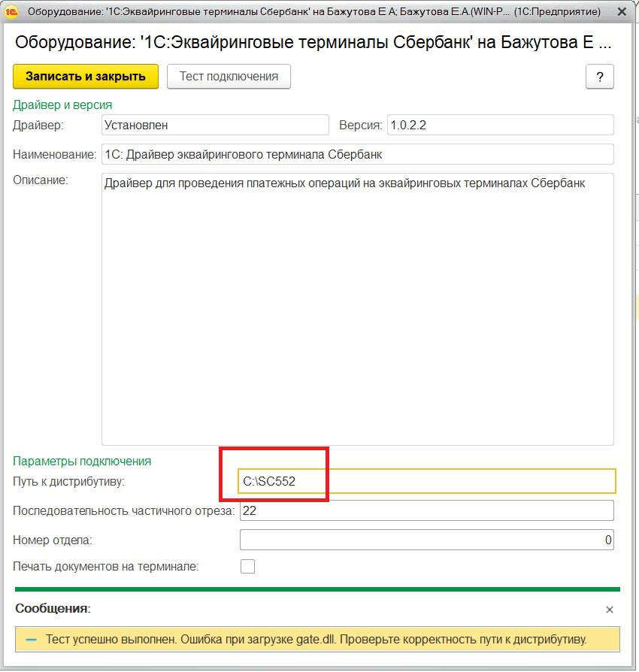This screenshot has height=672, width=639.
Task: Click the 'Описание:' label
Action: (x=41, y=180)
